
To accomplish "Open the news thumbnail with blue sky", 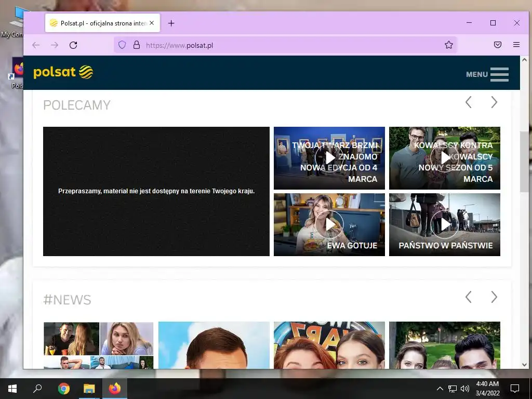I will tap(214, 345).
